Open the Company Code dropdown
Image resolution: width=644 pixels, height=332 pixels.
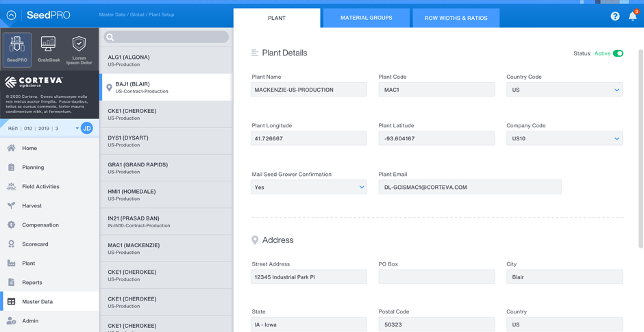click(565, 138)
